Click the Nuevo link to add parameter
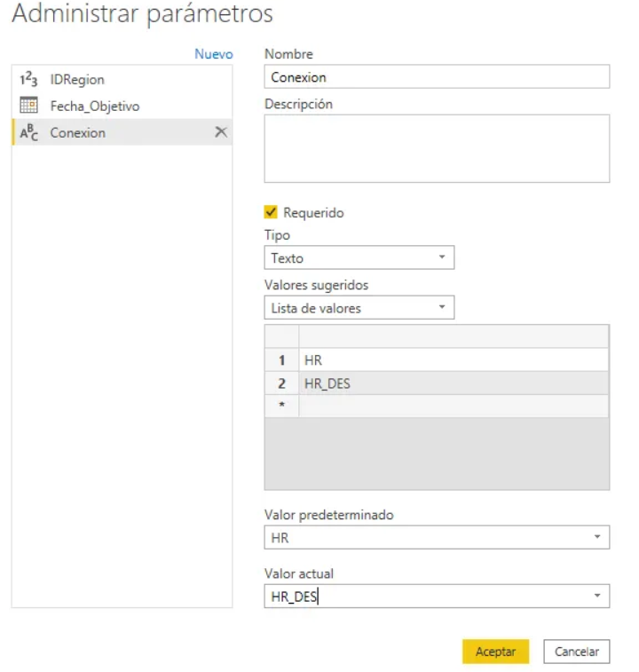The height and width of the screenshot is (672, 639). 213,54
